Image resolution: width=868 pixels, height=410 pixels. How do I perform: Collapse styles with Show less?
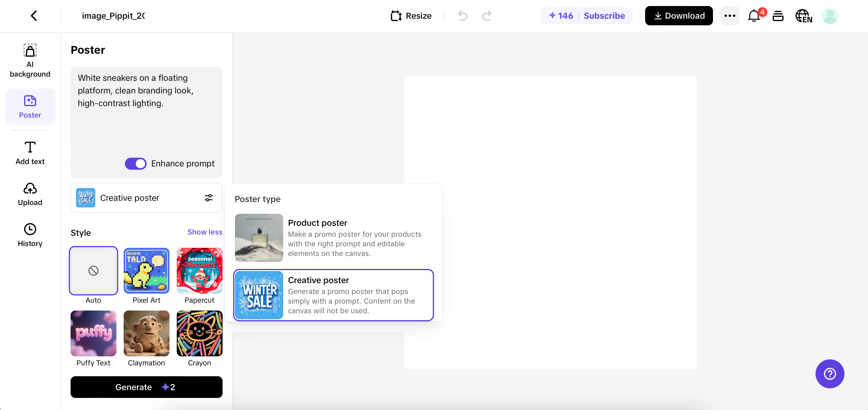tap(204, 232)
